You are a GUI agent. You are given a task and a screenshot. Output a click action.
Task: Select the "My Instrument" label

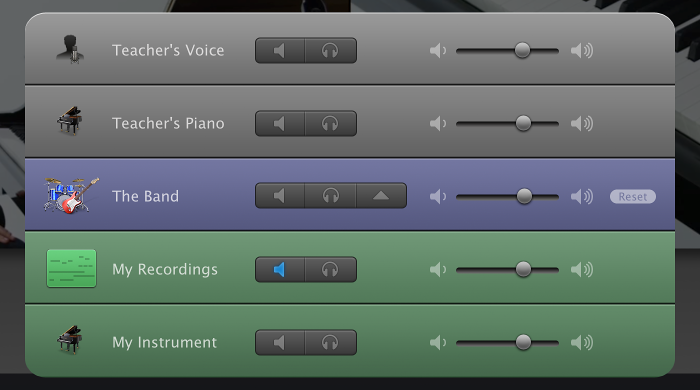pos(164,342)
